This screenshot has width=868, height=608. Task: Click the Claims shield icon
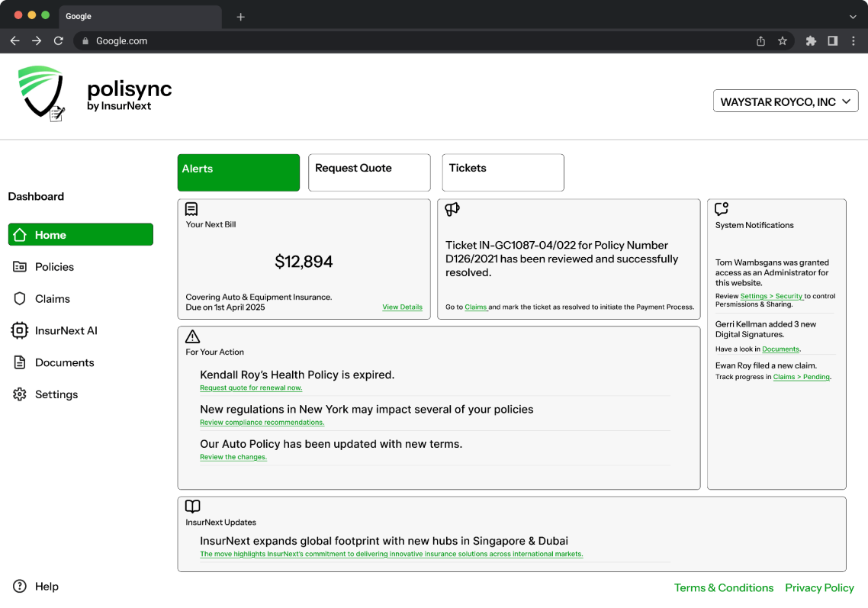(20, 298)
